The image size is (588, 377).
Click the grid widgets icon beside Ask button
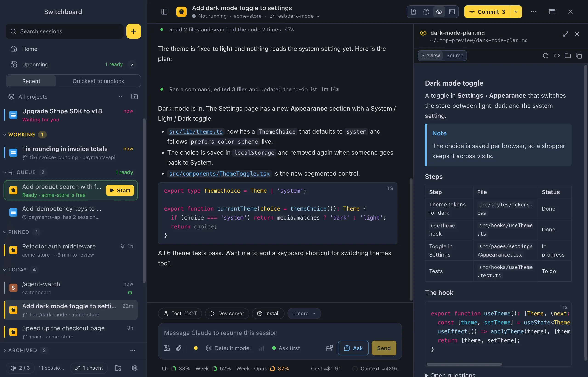tap(329, 348)
